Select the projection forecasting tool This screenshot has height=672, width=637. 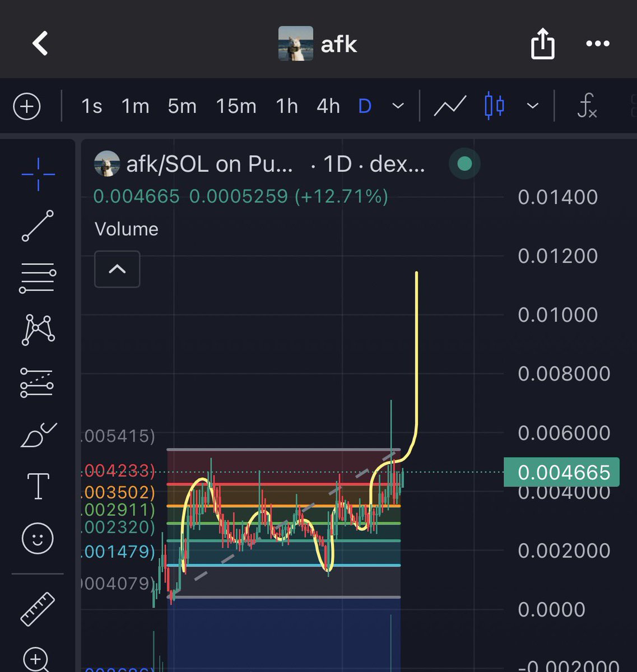click(x=37, y=382)
